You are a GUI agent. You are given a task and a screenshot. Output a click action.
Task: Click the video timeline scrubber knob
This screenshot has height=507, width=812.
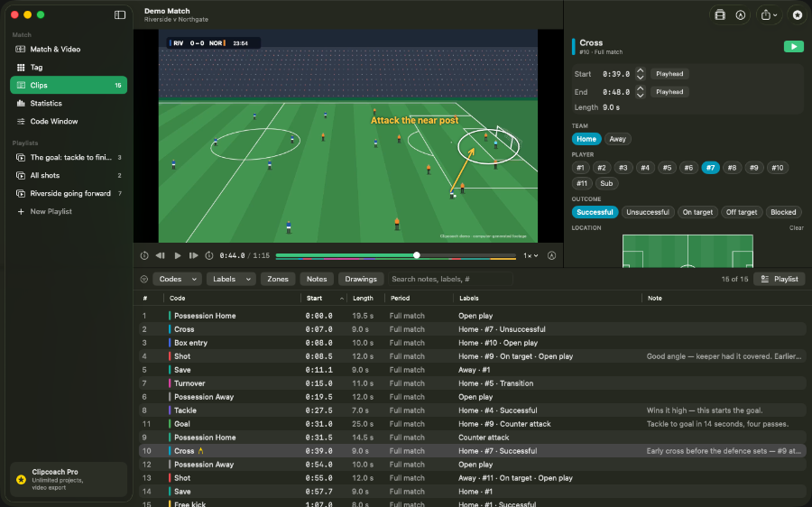tap(416, 255)
